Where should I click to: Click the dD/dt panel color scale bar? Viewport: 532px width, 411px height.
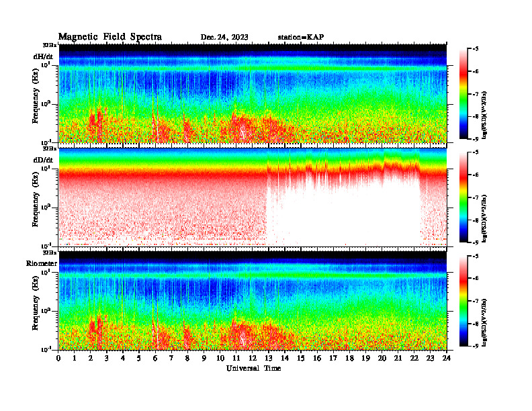coord(463,197)
